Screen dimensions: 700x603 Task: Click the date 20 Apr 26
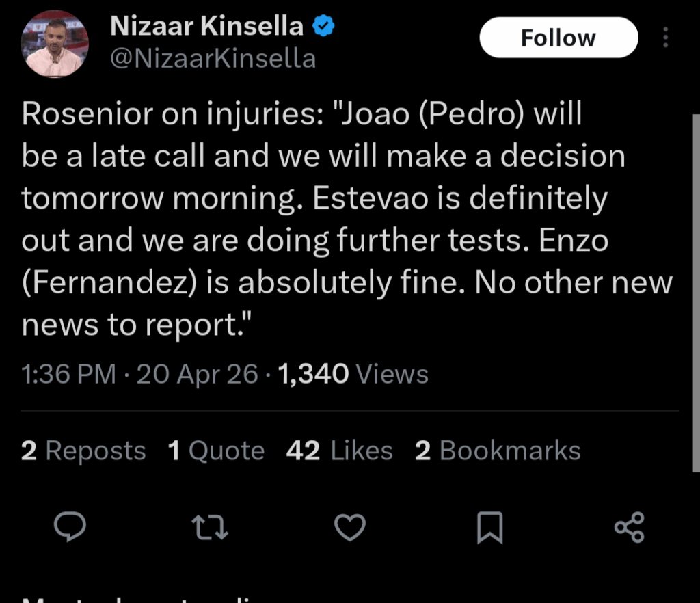196,373
